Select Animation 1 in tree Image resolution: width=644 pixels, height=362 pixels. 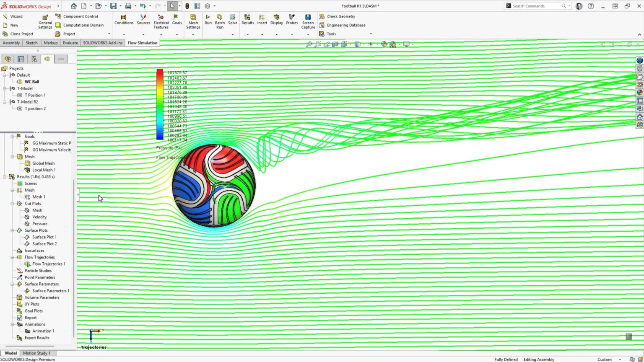tap(39, 331)
